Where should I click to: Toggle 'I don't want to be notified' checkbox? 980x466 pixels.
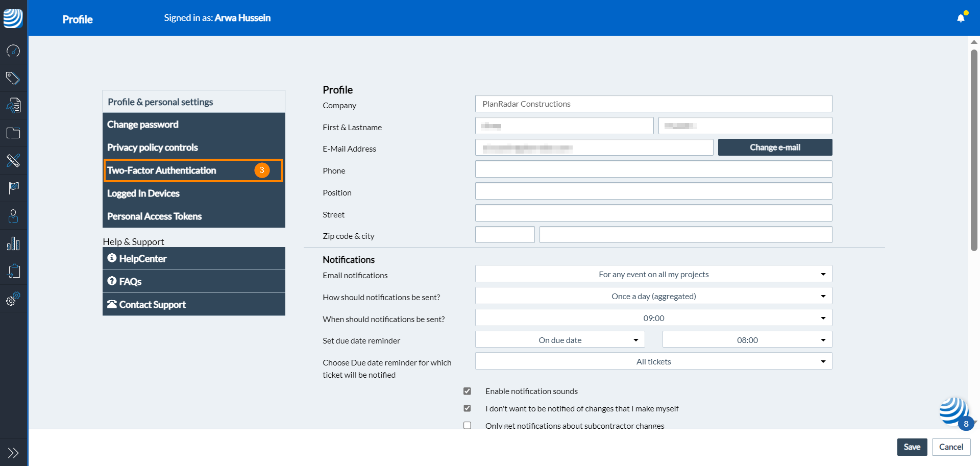[467, 408]
